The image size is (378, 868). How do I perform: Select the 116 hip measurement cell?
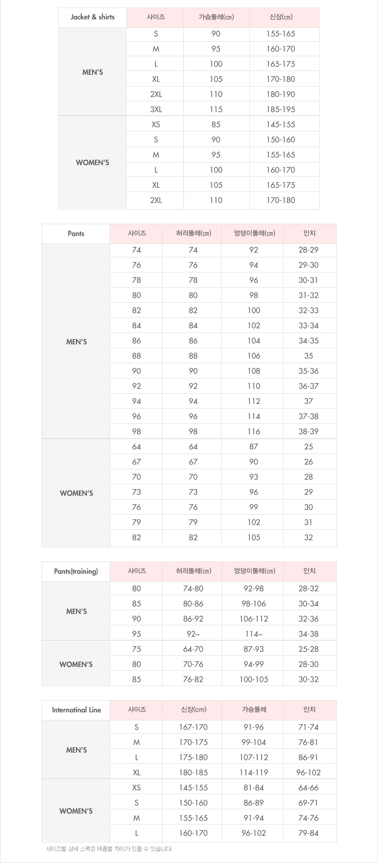click(254, 431)
